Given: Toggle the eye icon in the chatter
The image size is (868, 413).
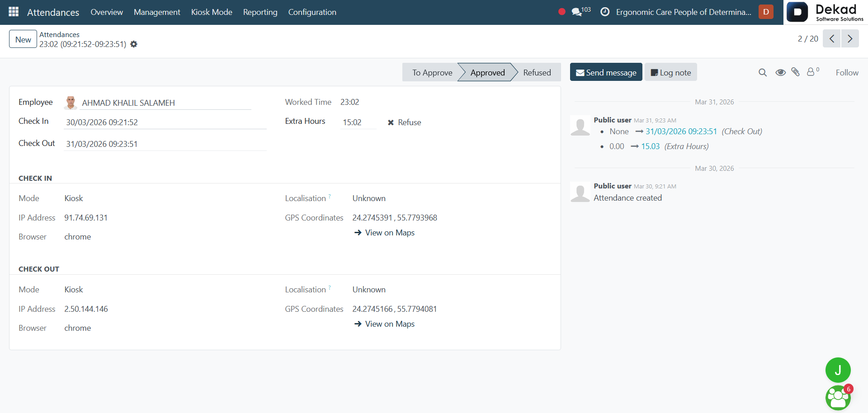Looking at the screenshot, I should [x=780, y=72].
